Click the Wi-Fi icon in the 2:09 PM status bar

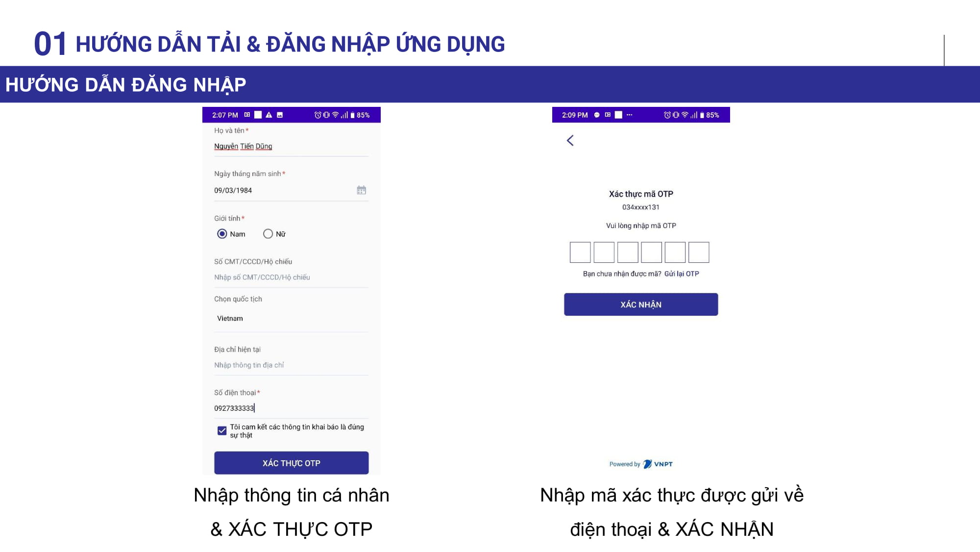pyautogui.click(x=685, y=115)
